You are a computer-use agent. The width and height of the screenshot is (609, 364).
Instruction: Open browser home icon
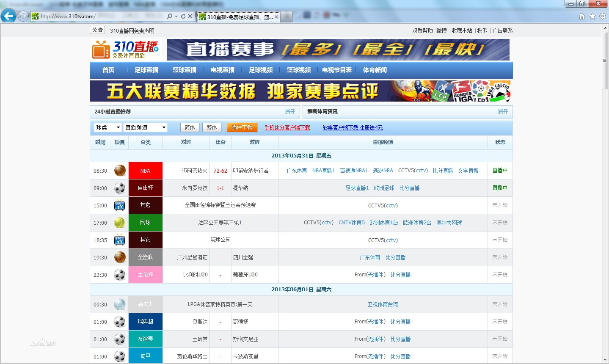pyautogui.click(x=582, y=16)
